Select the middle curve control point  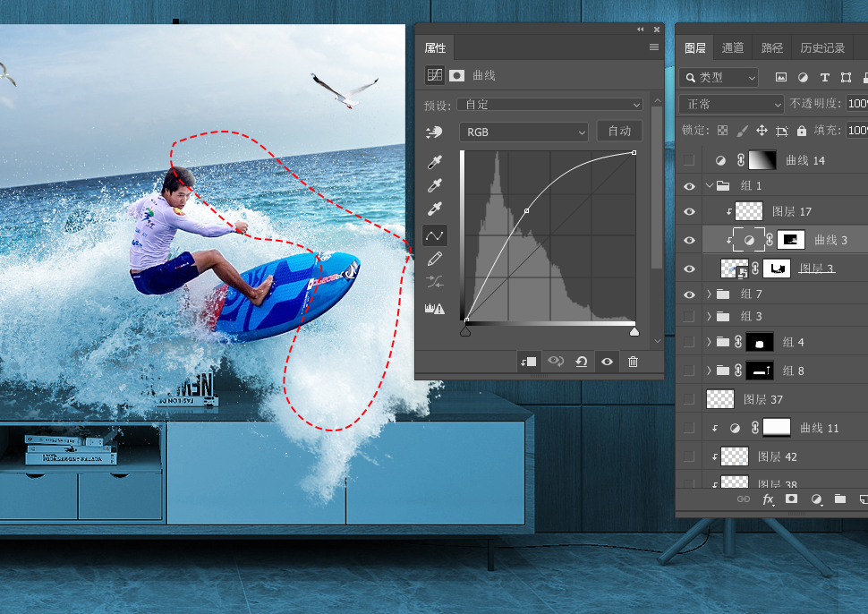pyautogui.click(x=526, y=210)
